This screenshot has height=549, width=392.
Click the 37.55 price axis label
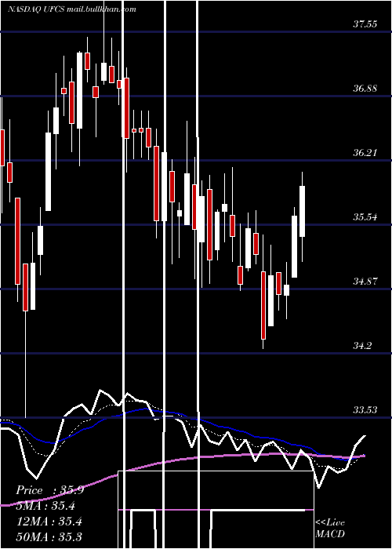click(365, 24)
